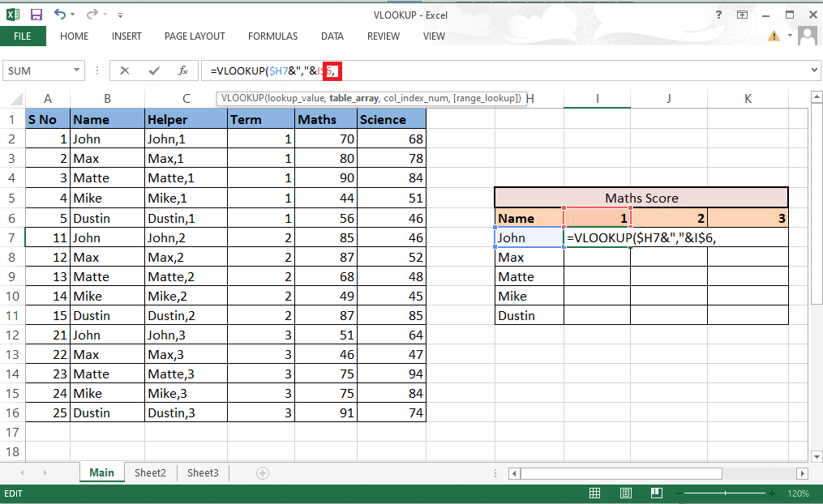Image resolution: width=823 pixels, height=504 pixels.
Task: Click the Save icon in quick access toolbar
Action: tap(36, 15)
